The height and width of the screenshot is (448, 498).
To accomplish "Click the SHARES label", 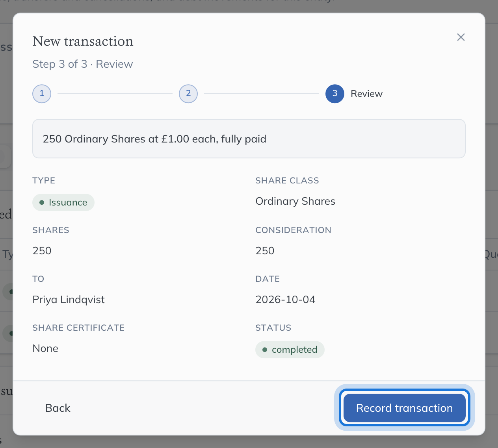I will tap(51, 230).
